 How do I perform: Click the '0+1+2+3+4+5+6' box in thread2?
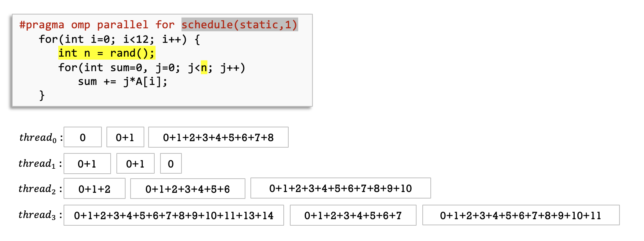coord(188,189)
